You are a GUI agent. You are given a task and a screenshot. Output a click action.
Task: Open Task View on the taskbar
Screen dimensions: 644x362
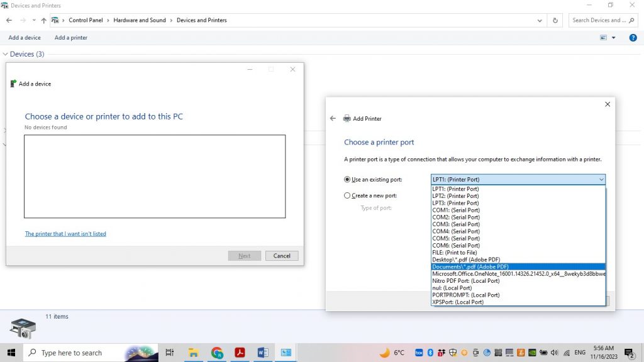click(x=169, y=353)
